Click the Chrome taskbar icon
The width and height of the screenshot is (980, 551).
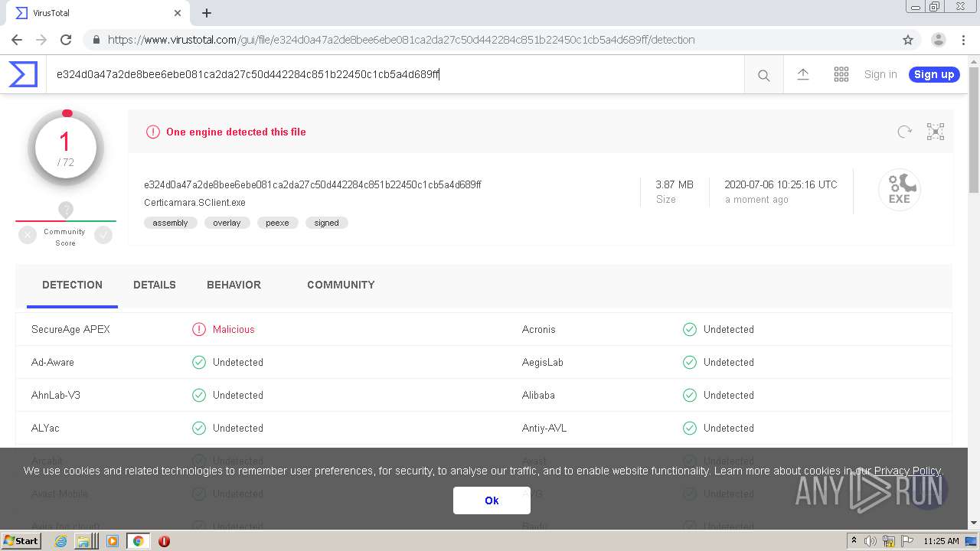click(138, 541)
